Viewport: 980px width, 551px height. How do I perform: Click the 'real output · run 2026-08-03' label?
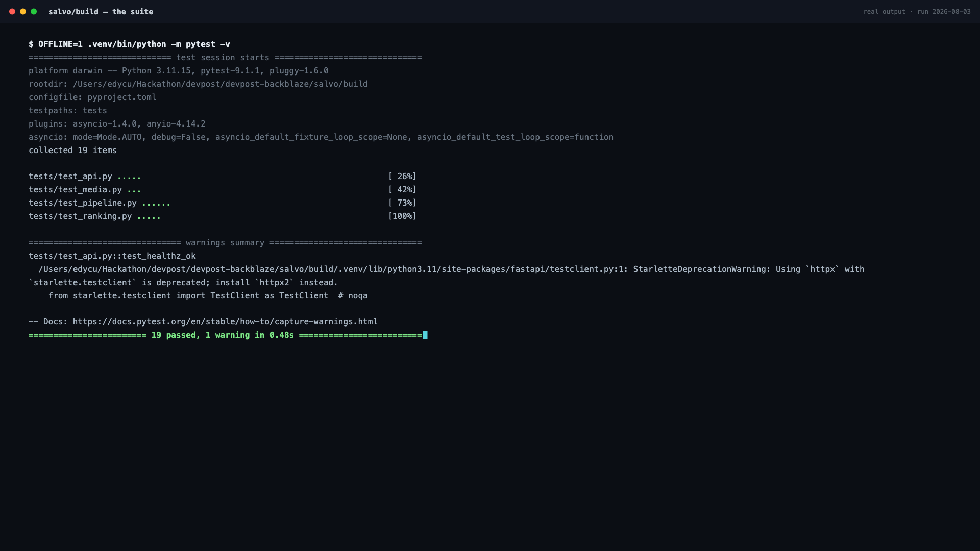click(x=917, y=11)
